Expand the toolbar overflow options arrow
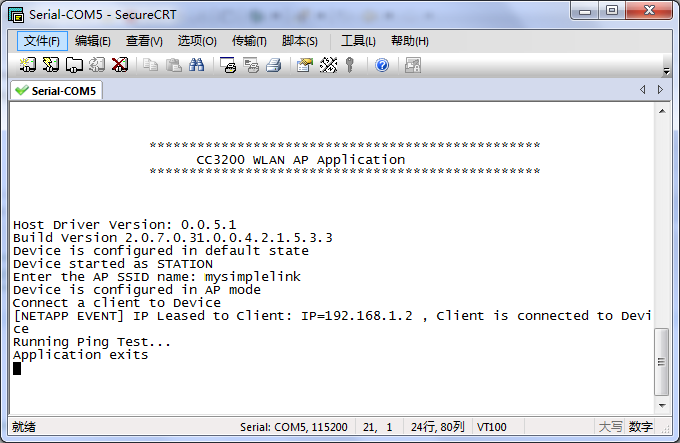Image resolution: width=680 pixels, height=443 pixels. click(x=666, y=69)
